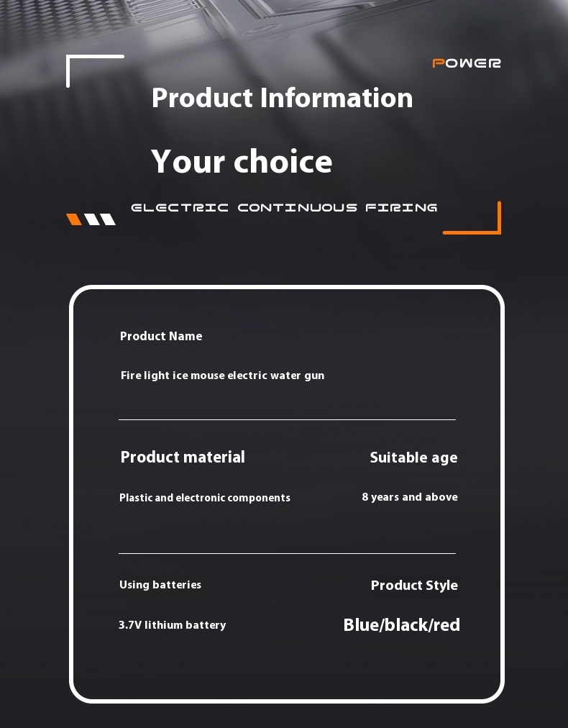This screenshot has width=568, height=728.
Task: Click the Suitable age label
Action: pyautogui.click(x=413, y=458)
